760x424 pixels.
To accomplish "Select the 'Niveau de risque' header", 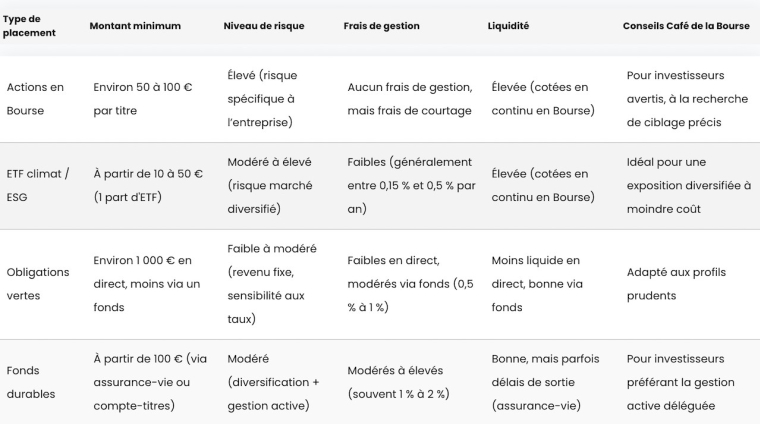I will point(264,26).
